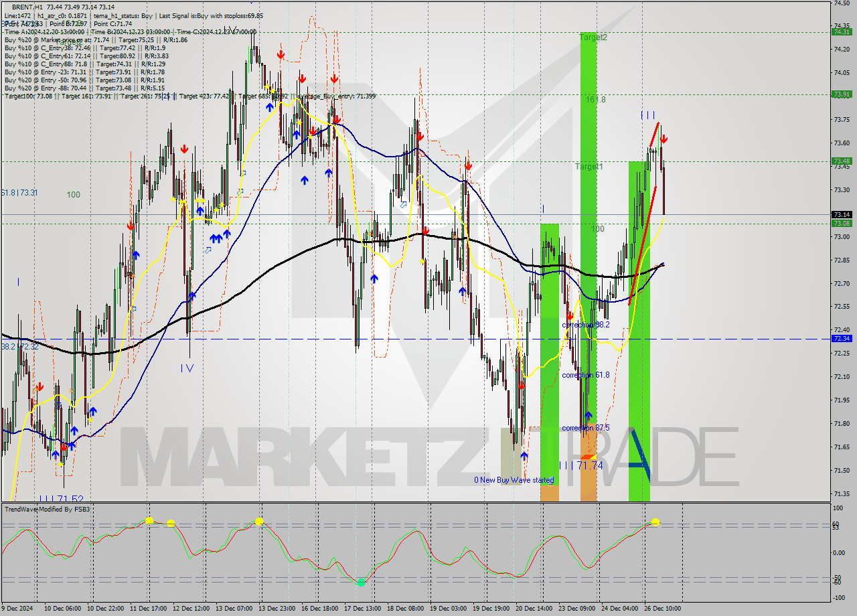857x616 pixels.
Task: Click the 0.00 oscillator axis label
Action: coord(840,552)
